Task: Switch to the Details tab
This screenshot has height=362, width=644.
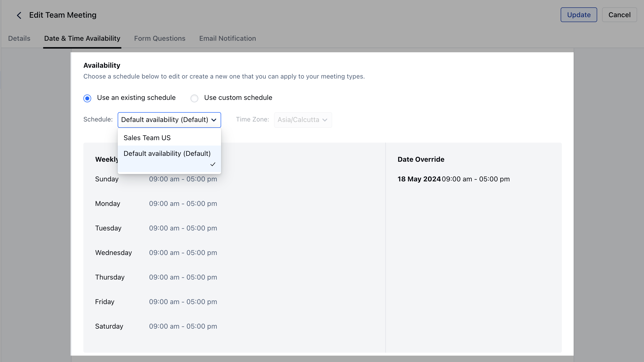Action: tap(19, 38)
